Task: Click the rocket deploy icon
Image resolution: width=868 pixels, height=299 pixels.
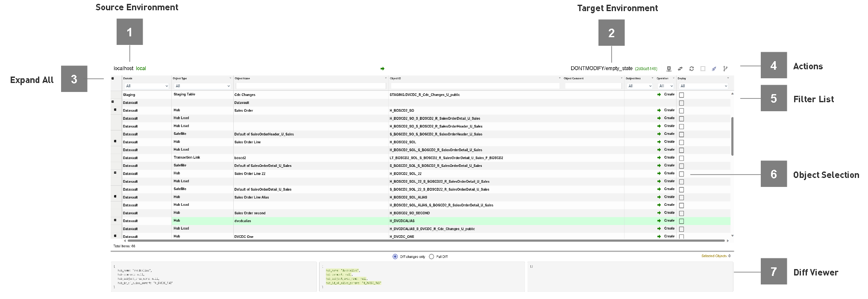Action: pos(714,69)
